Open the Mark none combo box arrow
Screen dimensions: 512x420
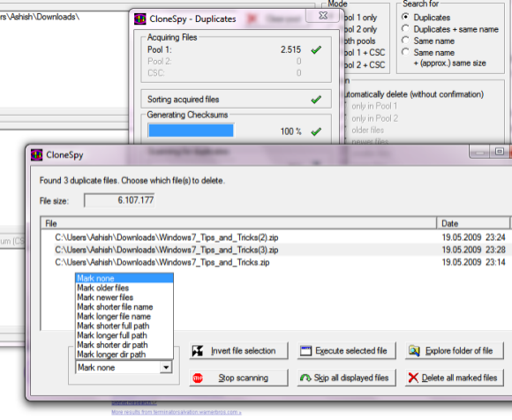pyautogui.click(x=166, y=367)
